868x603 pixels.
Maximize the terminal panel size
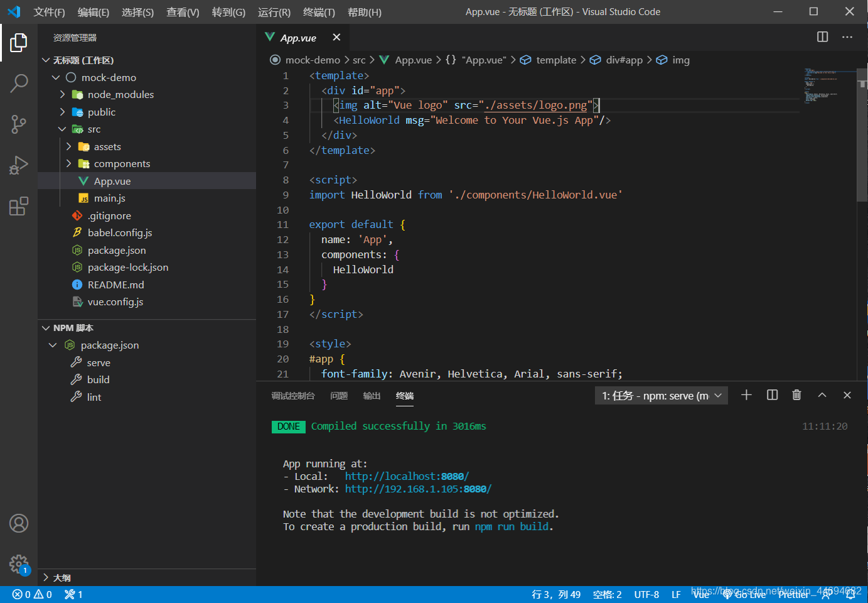822,395
